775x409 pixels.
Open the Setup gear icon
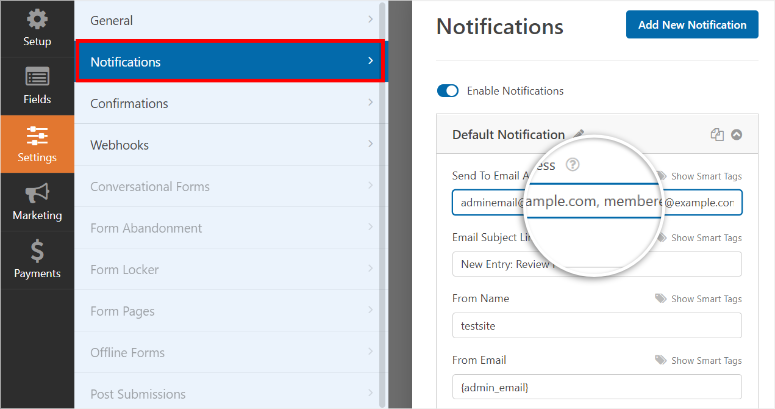37,19
